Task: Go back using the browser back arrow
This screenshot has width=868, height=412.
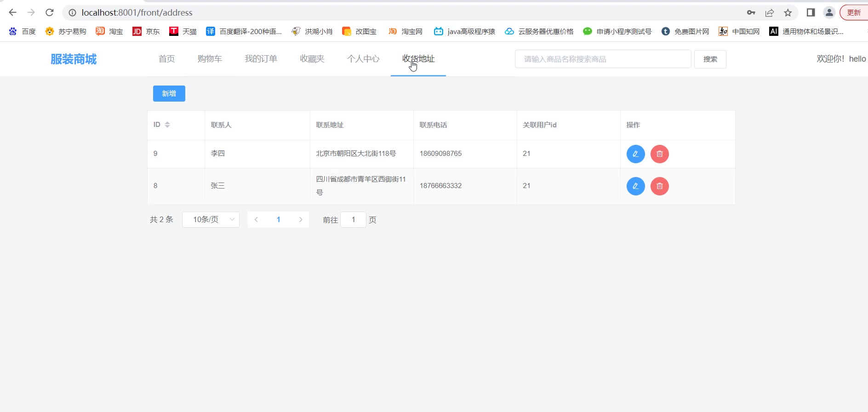Action: (13, 12)
